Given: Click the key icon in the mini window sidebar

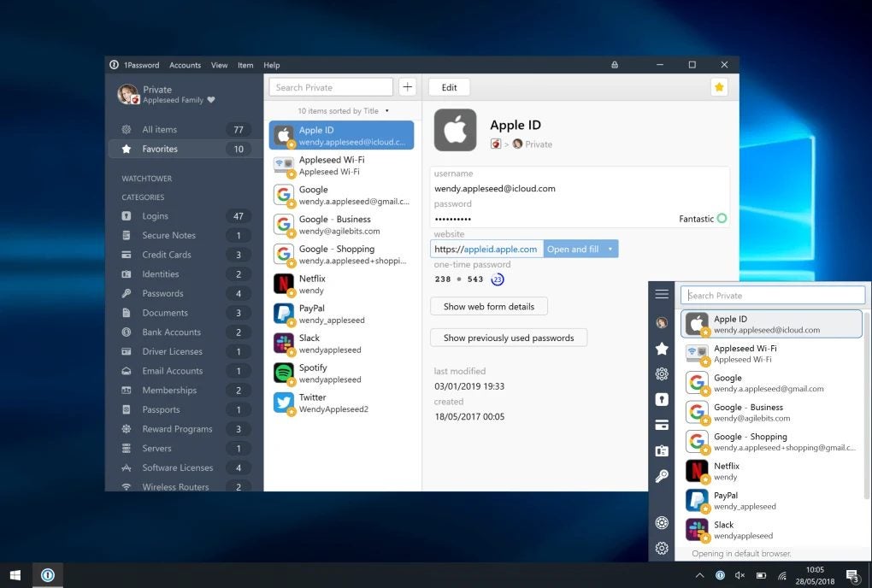Looking at the screenshot, I should pyautogui.click(x=661, y=475).
